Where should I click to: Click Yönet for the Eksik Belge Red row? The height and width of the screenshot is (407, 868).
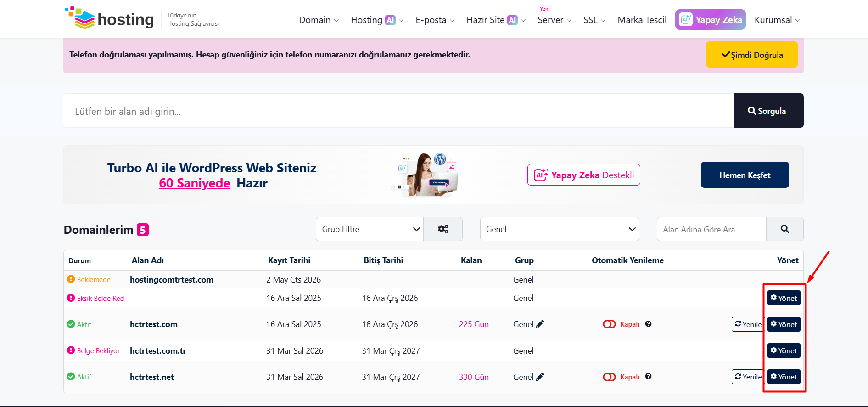784,298
